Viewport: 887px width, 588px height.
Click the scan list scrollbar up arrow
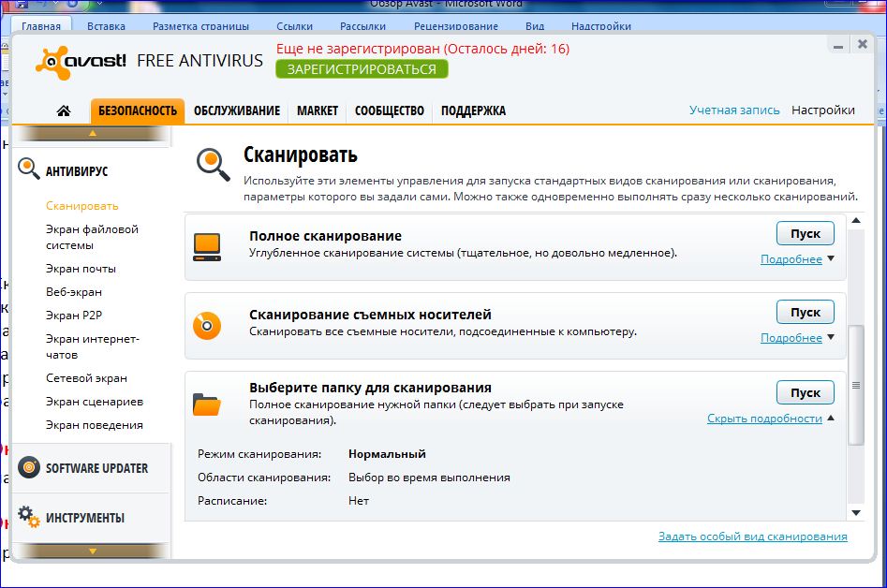click(856, 221)
